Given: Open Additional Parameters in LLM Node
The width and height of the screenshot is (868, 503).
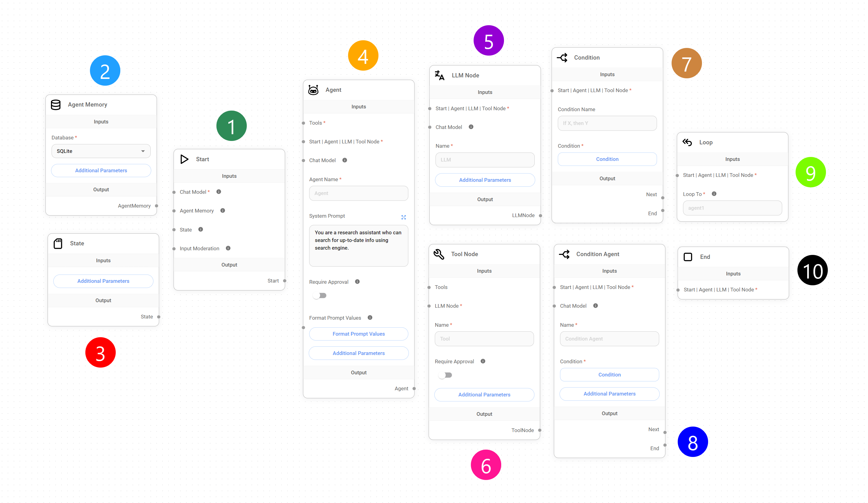Looking at the screenshot, I should tap(485, 180).
